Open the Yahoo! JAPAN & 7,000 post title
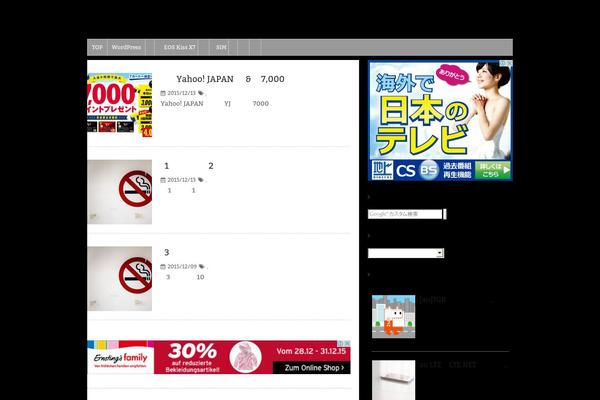This screenshot has width=600, height=400. tap(230, 79)
